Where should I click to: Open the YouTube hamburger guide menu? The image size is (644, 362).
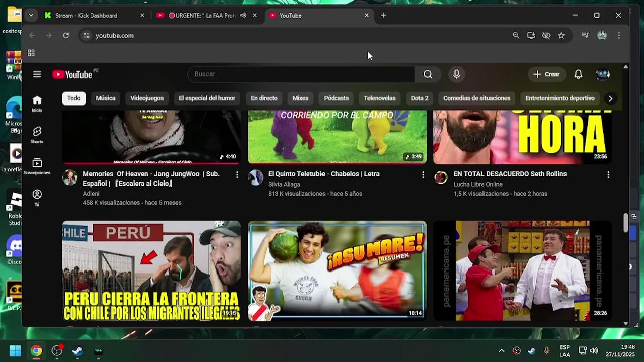[37, 74]
